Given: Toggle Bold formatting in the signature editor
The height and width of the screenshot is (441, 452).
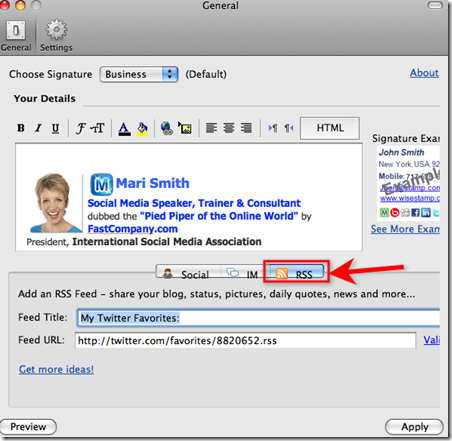Looking at the screenshot, I should pos(21,128).
